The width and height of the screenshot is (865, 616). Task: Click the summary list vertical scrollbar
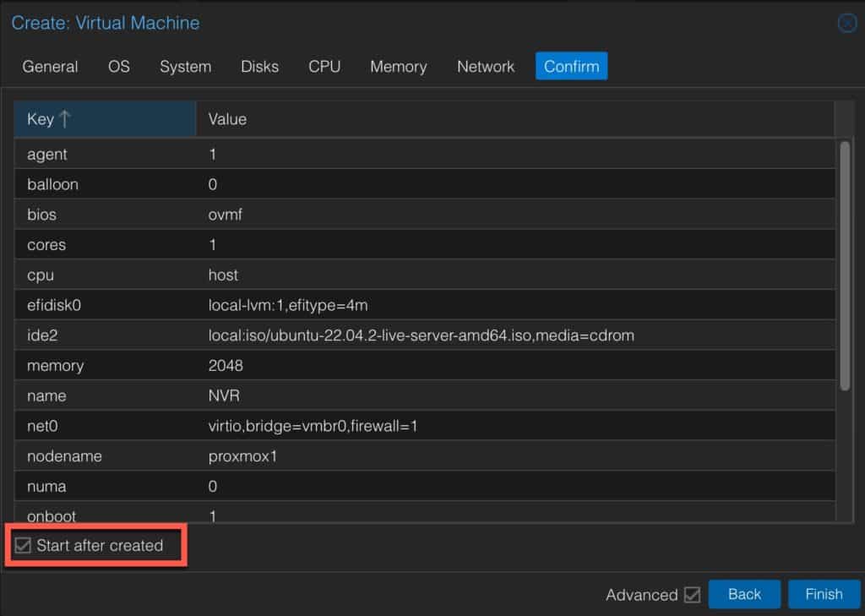[x=845, y=266]
